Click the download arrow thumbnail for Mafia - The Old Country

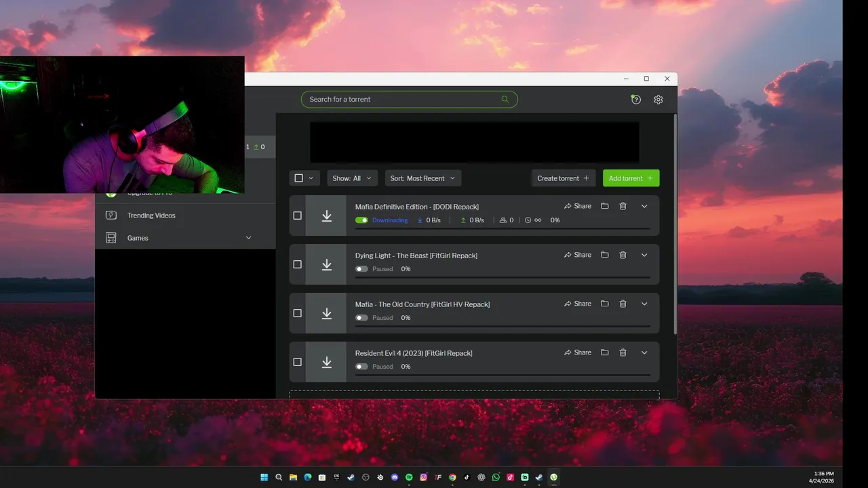tap(326, 313)
